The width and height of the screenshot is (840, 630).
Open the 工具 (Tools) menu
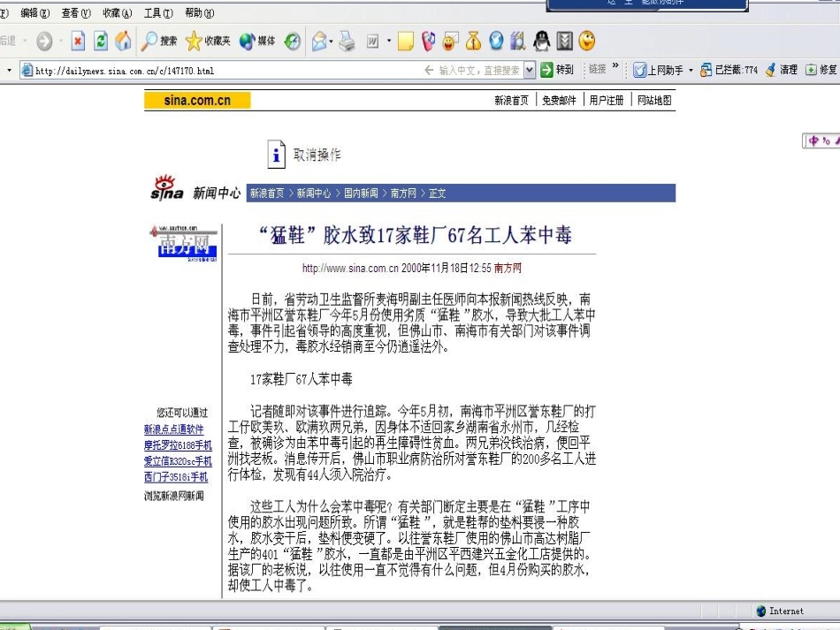tap(158, 13)
